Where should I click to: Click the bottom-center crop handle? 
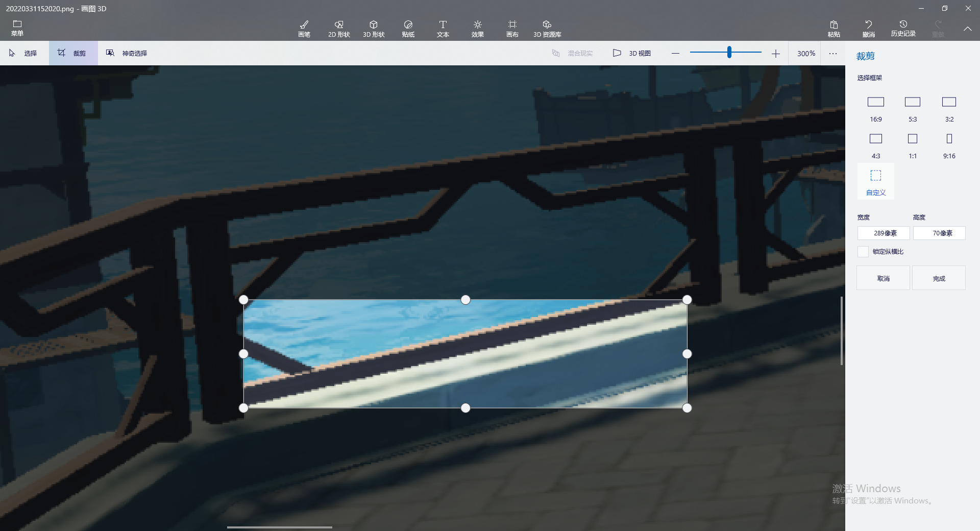(465, 408)
